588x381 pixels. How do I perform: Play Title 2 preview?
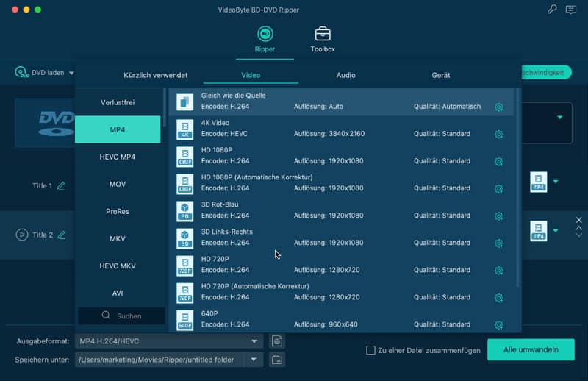pyautogui.click(x=22, y=235)
